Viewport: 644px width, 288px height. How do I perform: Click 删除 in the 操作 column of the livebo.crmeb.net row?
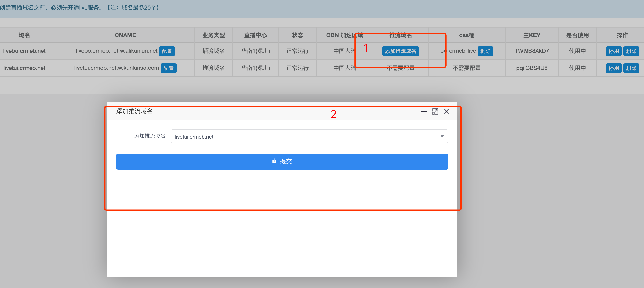[631, 51]
